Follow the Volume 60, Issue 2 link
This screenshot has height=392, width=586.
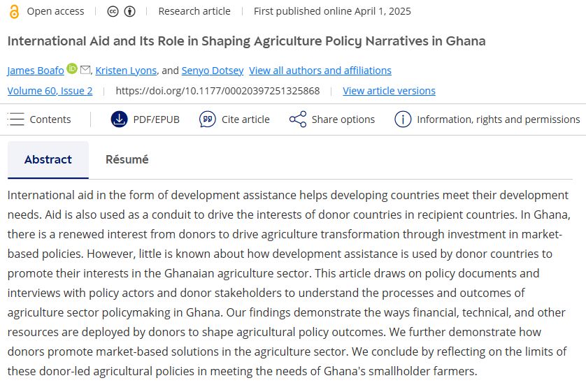click(x=50, y=91)
